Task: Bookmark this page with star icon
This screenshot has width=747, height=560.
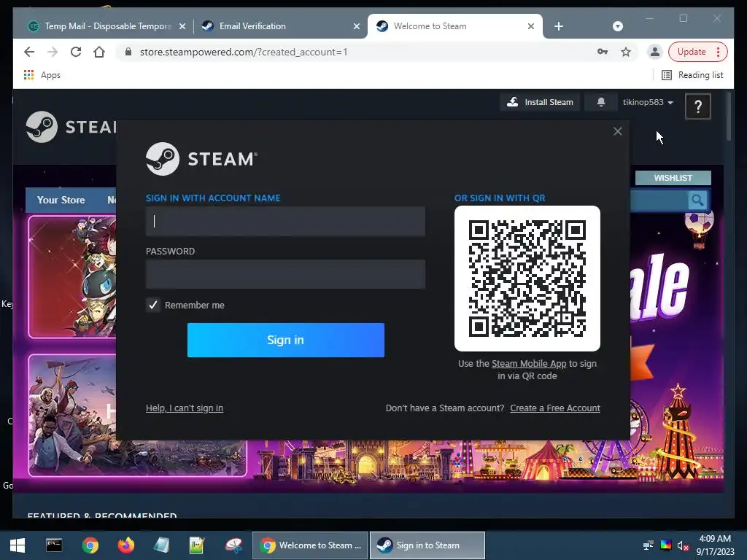Action: (x=625, y=52)
